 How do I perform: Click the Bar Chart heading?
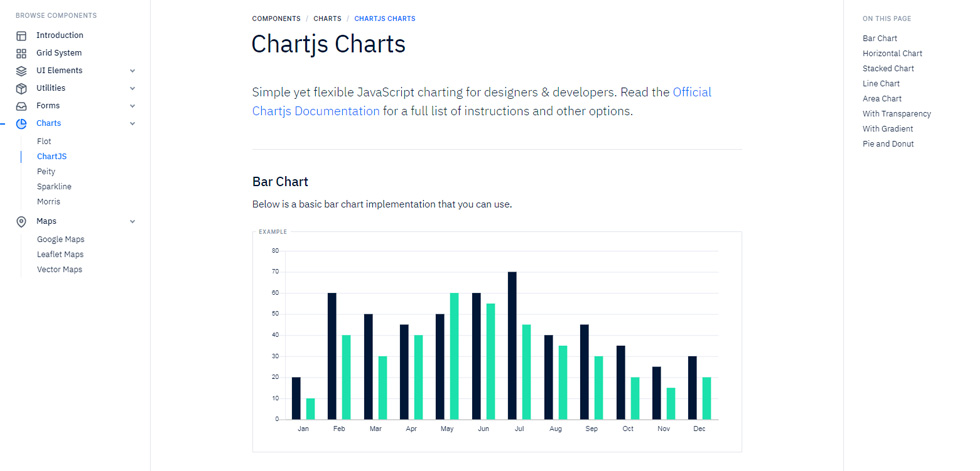(x=280, y=182)
